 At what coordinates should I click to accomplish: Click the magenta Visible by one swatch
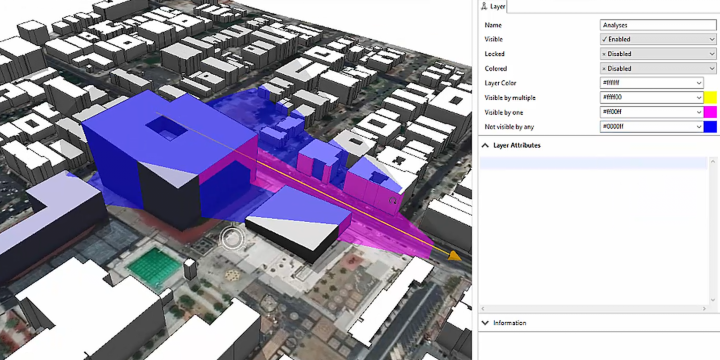pyautogui.click(x=710, y=112)
